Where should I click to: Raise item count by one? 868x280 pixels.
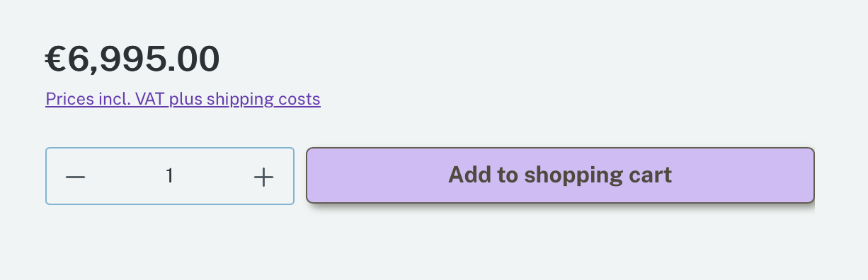(x=263, y=177)
